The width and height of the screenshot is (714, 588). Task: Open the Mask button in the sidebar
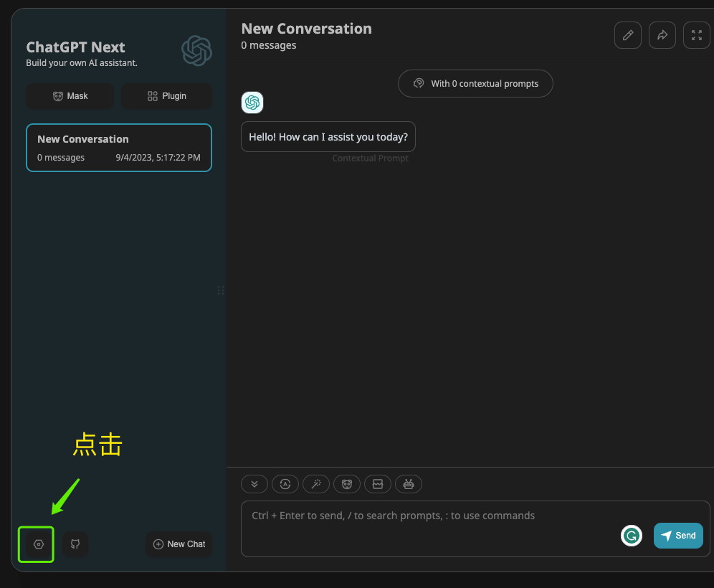click(70, 96)
